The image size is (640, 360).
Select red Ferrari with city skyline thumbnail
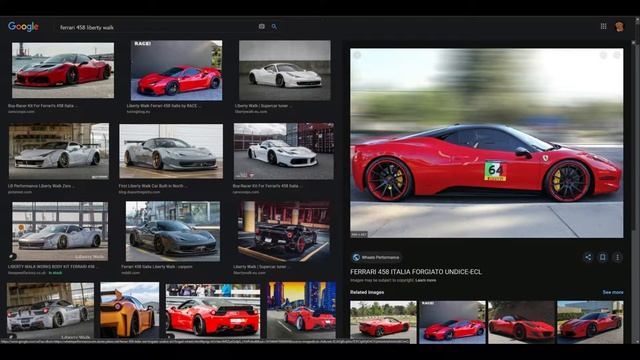(x=301, y=310)
